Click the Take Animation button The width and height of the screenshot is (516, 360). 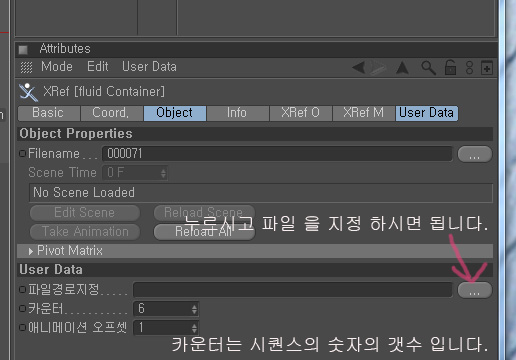coord(85,232)
